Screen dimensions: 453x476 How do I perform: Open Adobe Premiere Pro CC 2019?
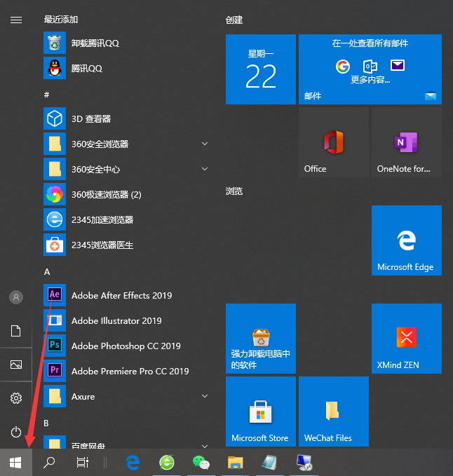tap(130, 371)
